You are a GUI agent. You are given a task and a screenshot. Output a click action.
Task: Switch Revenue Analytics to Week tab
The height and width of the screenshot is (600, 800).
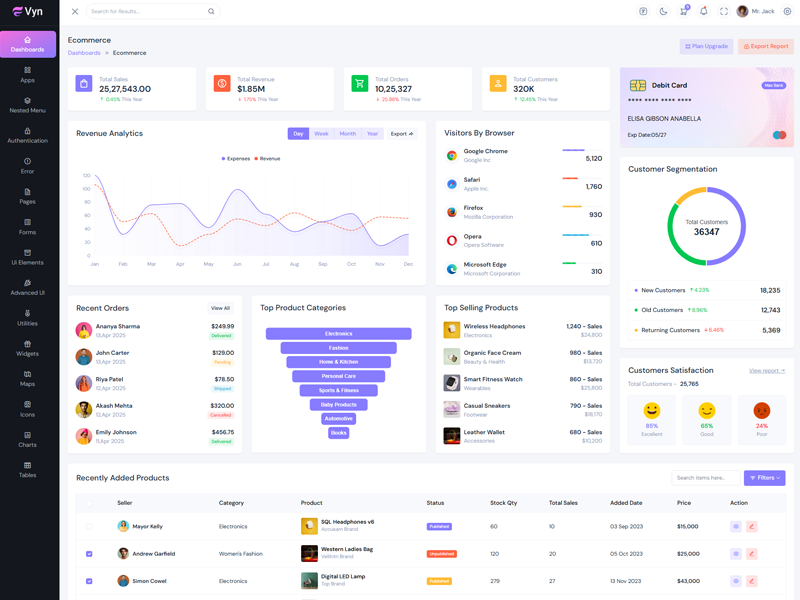321,133
